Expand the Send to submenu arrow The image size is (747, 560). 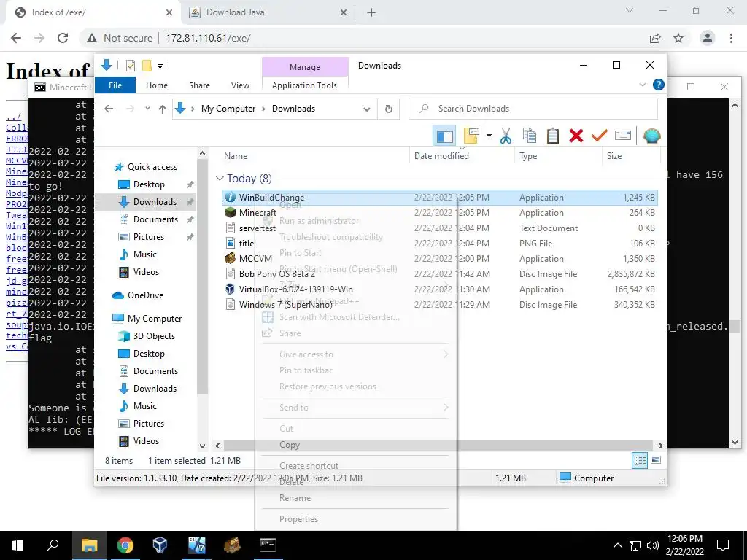pos(446,408)
